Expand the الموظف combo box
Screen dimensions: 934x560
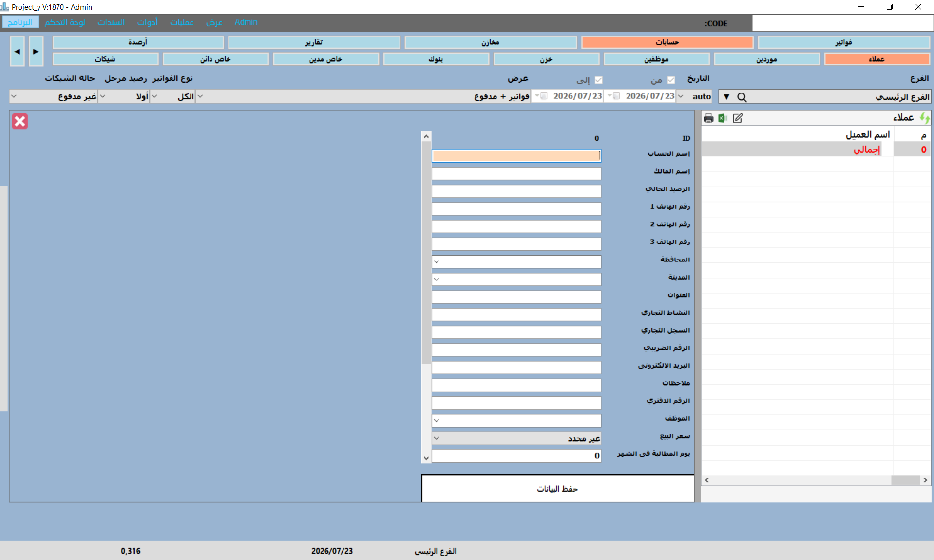[x=437, y=421]
